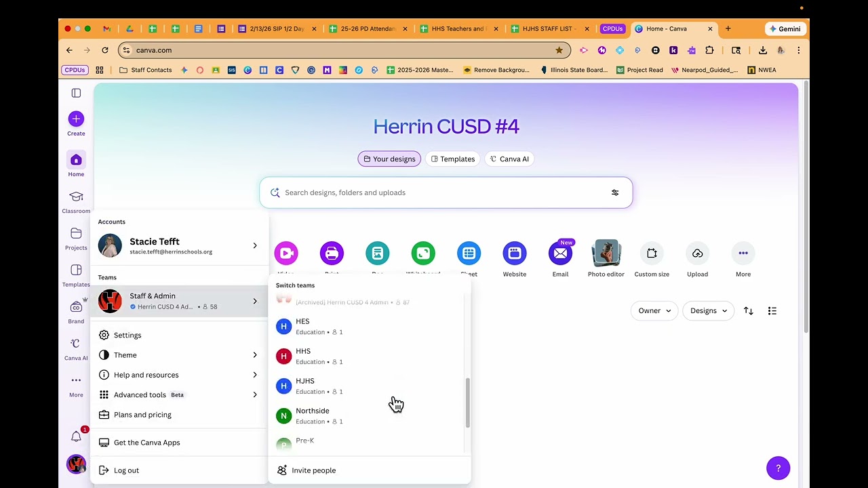Switch to the 25-26 PD Attendance tab
The height and width of the screenshot is (488, 868).
367,29
